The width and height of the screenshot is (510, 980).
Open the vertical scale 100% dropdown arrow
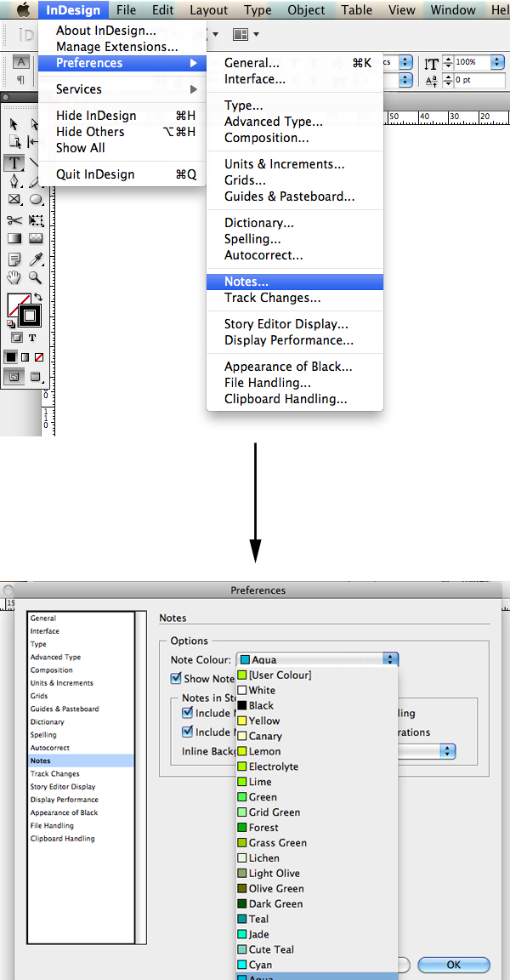(497, 62)
